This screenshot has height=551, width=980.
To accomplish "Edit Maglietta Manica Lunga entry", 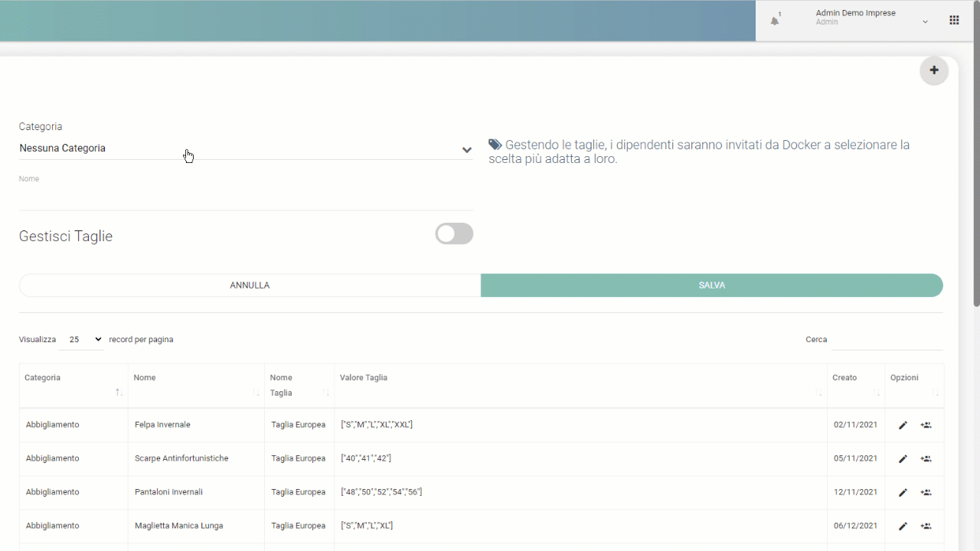I will coord(903,526).
